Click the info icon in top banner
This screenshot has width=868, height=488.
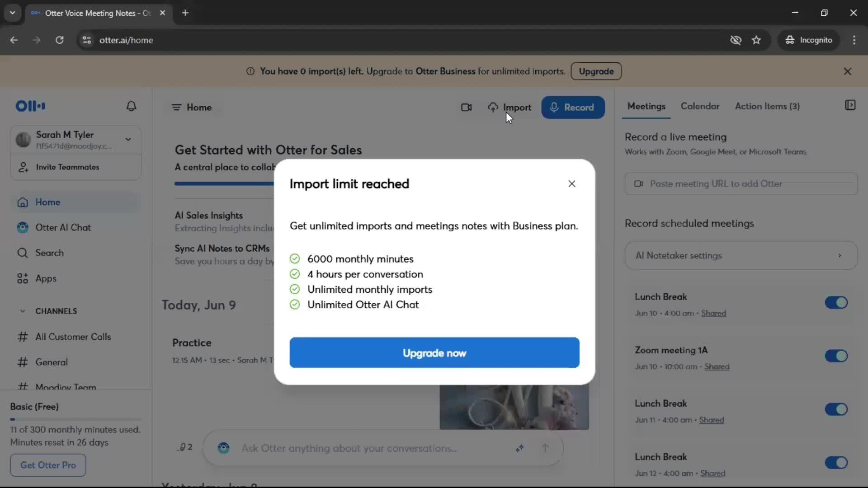point(250,71)
